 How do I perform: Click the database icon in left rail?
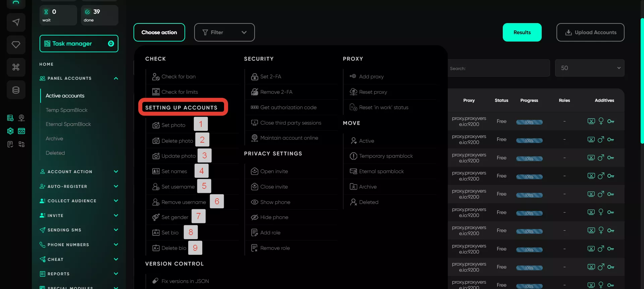tap(16, 90)
